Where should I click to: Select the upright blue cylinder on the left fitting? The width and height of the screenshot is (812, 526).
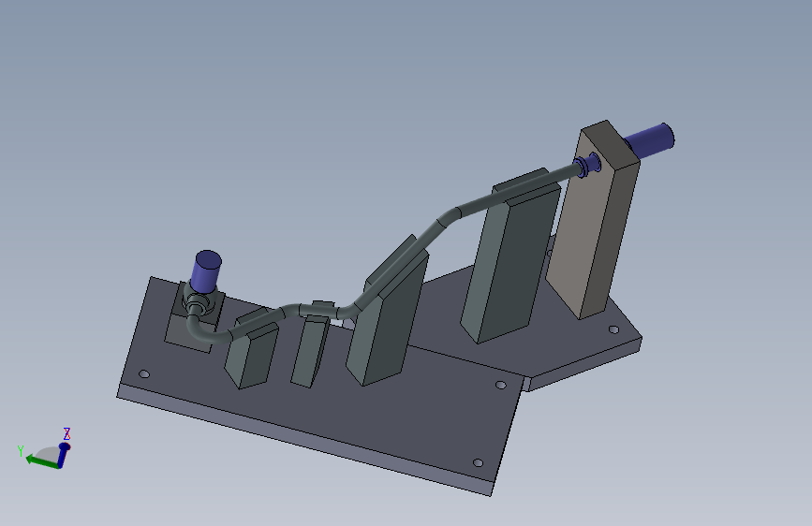pos(206,270)
